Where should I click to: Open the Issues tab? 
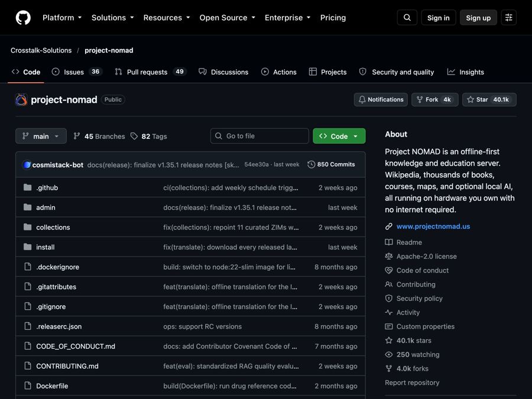click(x=77, y=72)
